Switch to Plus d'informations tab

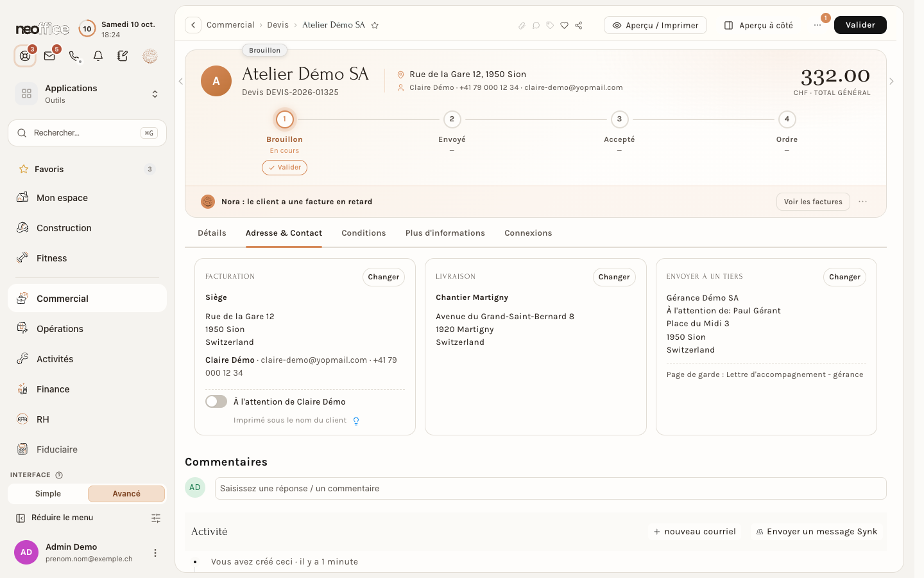(x=445, y=233)
